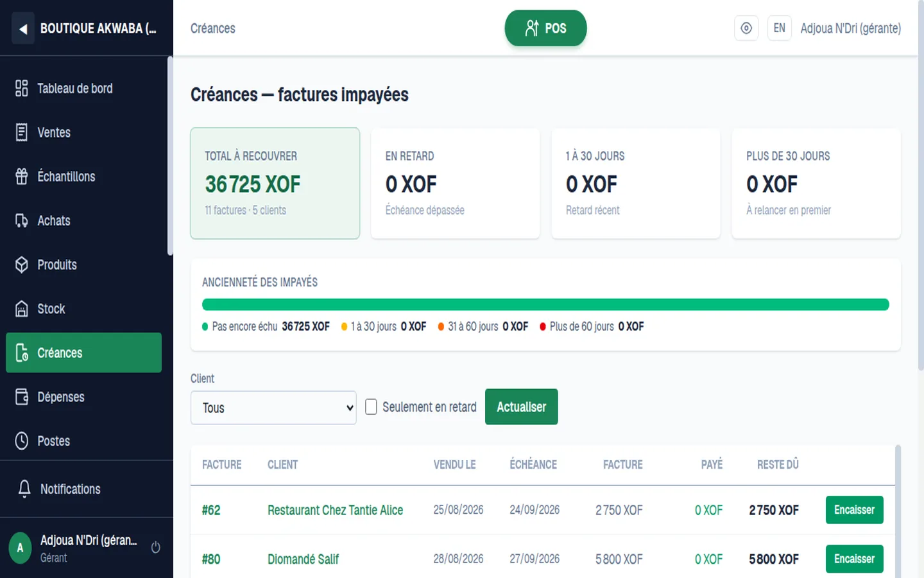Click the Adjoua N'Dri (gérante) header name
This screenshot has width=924, height=578.
point(850,28)
